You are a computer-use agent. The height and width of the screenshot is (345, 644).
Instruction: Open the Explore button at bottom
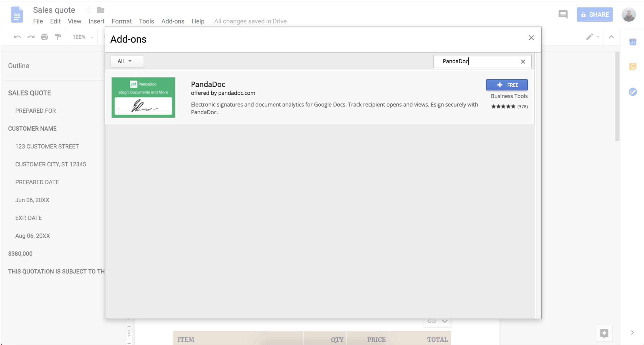click(604, 333)
